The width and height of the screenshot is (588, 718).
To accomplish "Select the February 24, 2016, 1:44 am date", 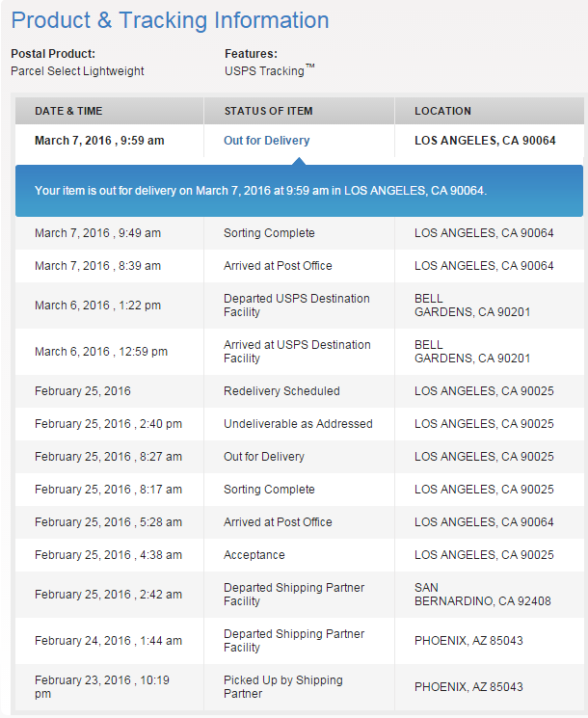I will [x=108, y=641].
